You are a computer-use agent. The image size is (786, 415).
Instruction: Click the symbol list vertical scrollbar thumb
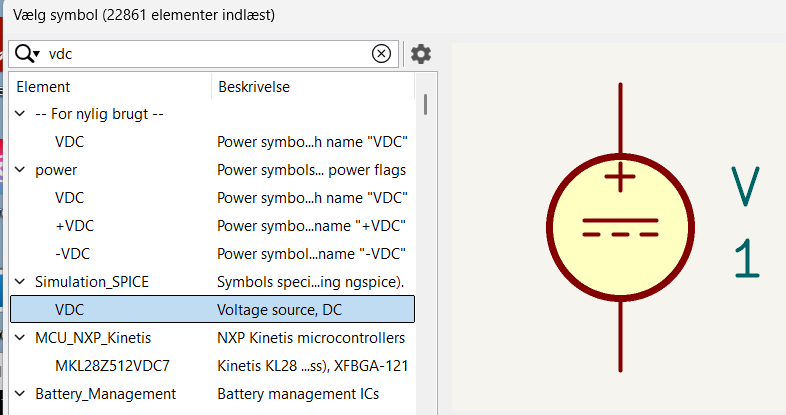(x=426, y=104)
